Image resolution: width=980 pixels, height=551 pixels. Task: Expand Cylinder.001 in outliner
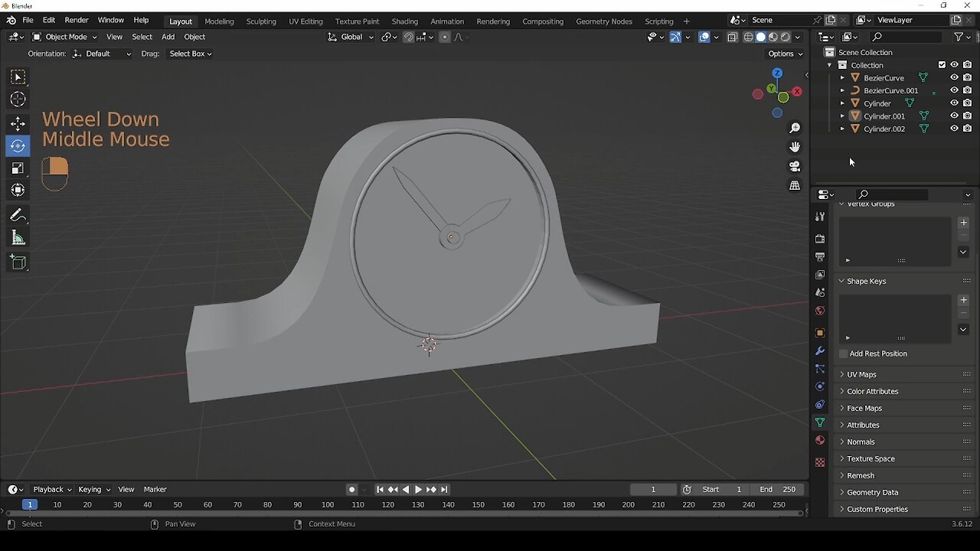[x=842, y=116]
